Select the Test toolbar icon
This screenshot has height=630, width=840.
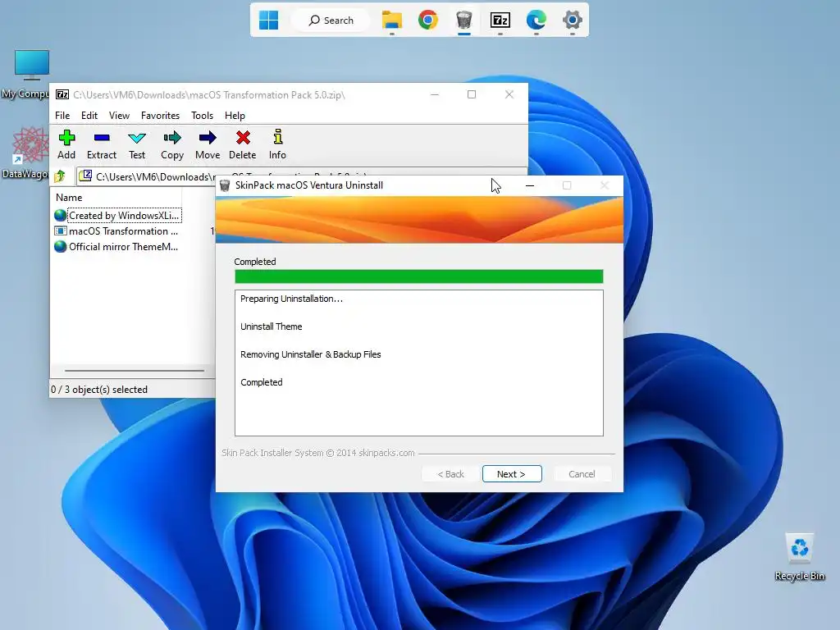point(137,144)
